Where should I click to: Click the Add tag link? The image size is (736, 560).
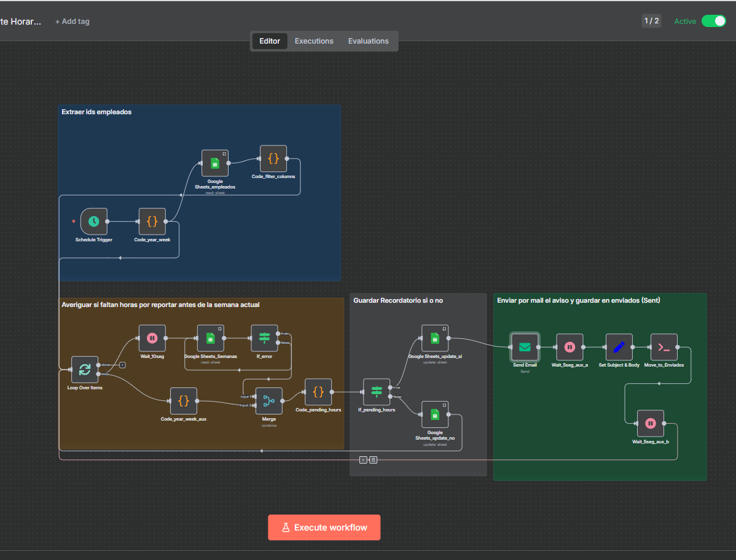pyautogui.click(x=72, y=21)
